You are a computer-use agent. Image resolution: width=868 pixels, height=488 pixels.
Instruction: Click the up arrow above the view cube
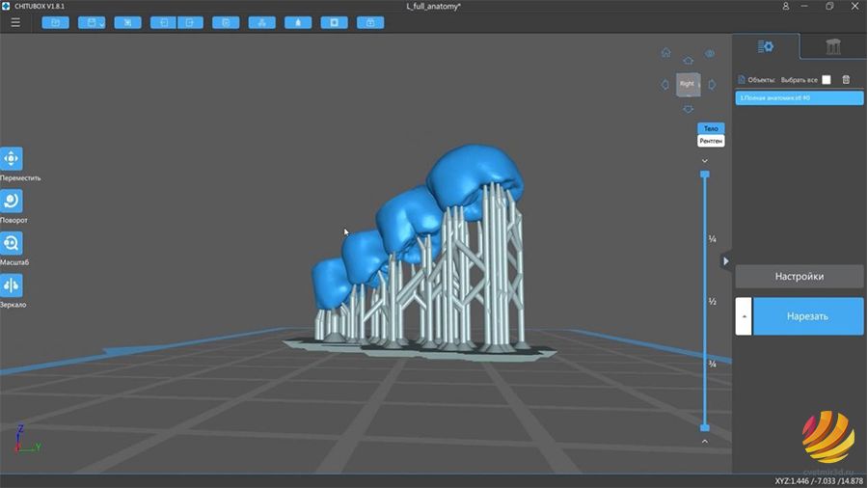point(688,61)
